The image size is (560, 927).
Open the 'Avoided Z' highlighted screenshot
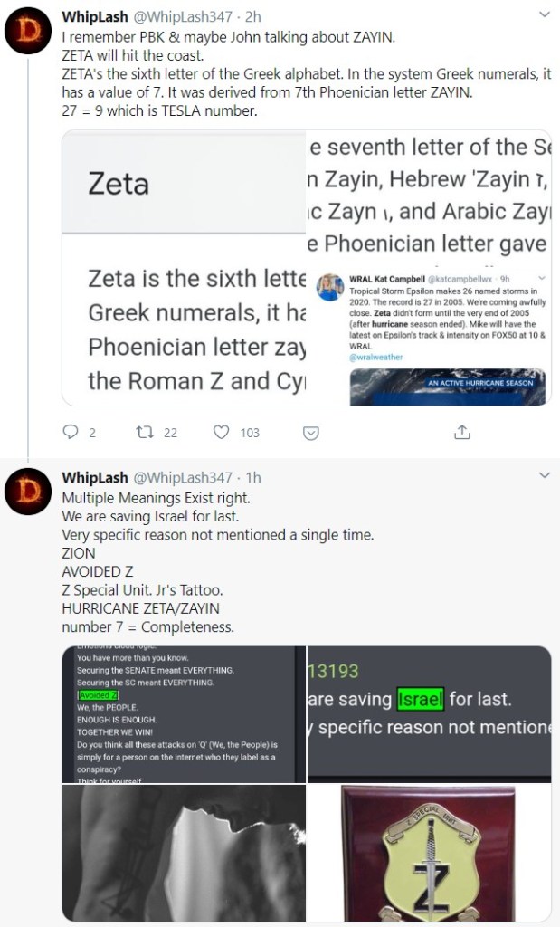[184, 713]
